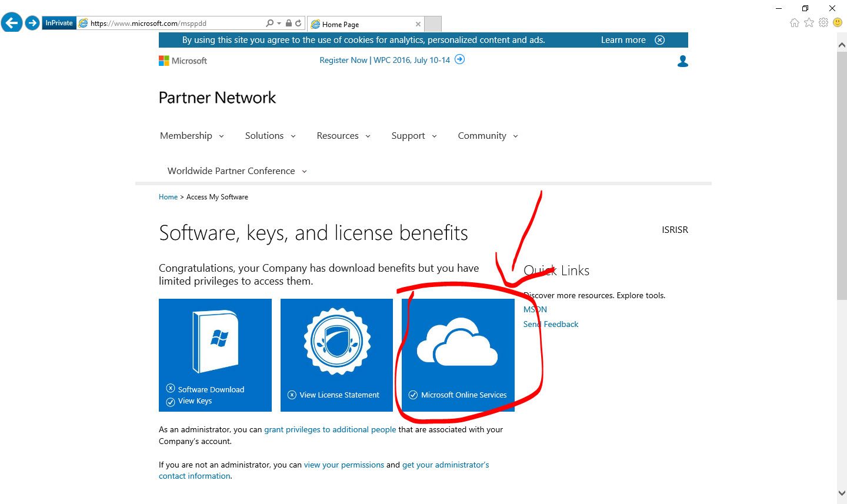847x504 pixels.
Task: Expand the Worldwide Partner Conference menu
Action: 237,171
